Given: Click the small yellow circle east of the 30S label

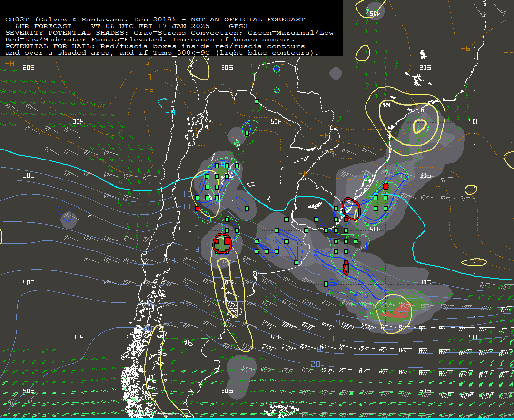Looking at the screenshot, I should click(471, 190).
